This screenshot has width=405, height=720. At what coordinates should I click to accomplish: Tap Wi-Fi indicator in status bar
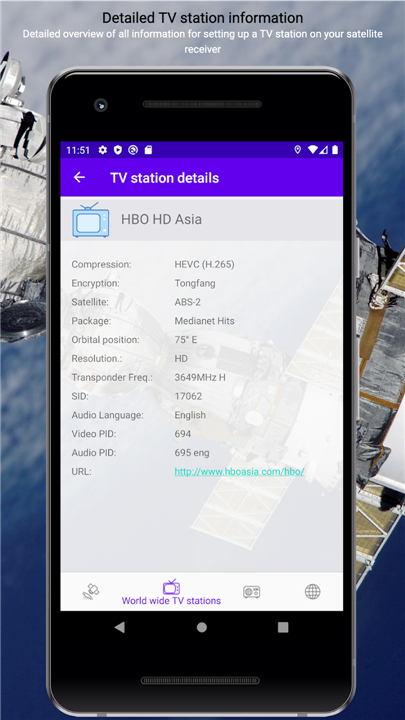pos(313,150)
